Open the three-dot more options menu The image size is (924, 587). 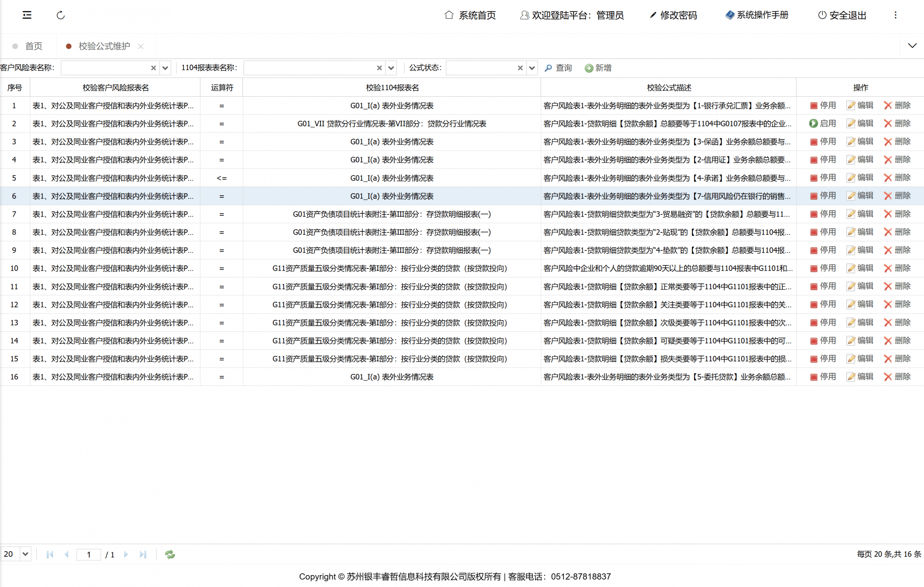(895, 15)
